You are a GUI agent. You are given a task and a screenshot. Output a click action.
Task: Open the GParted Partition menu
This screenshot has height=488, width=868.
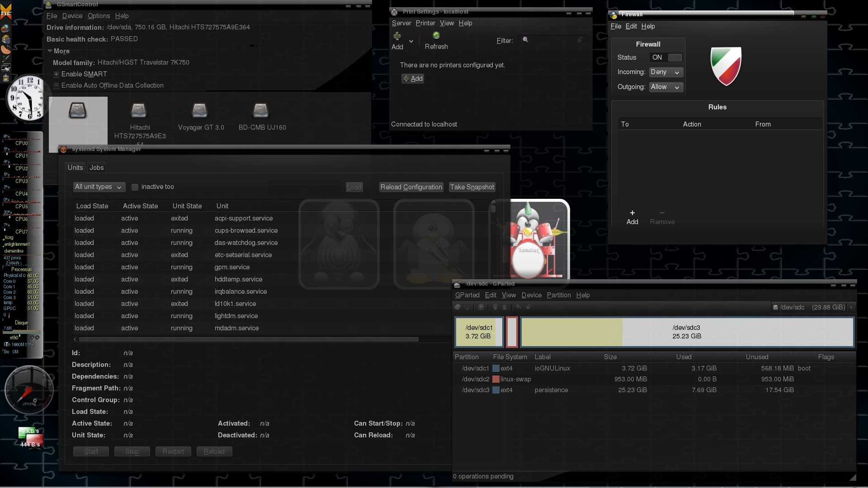[558, 295]
